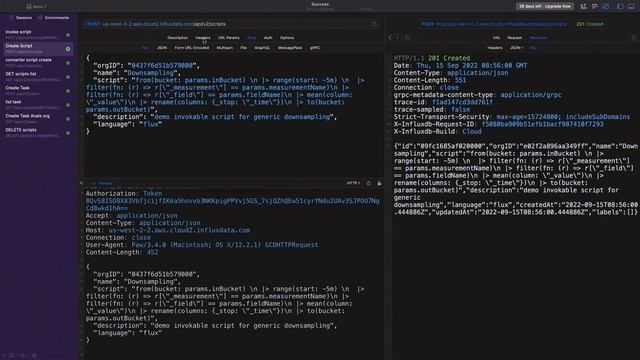Click status dot beside 'Create Task'
Viewport: 640px width, 360px height.
(68, 91)
